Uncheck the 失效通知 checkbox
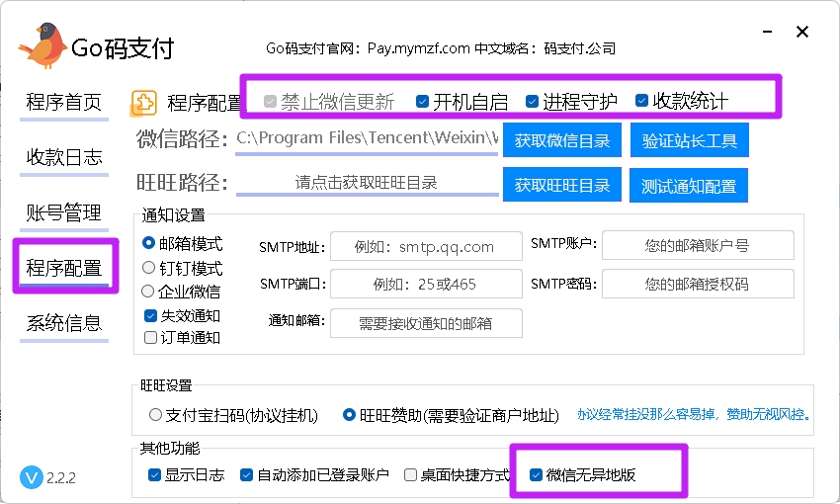The width and height of the screenshot is (840, 504). (150, 316)
